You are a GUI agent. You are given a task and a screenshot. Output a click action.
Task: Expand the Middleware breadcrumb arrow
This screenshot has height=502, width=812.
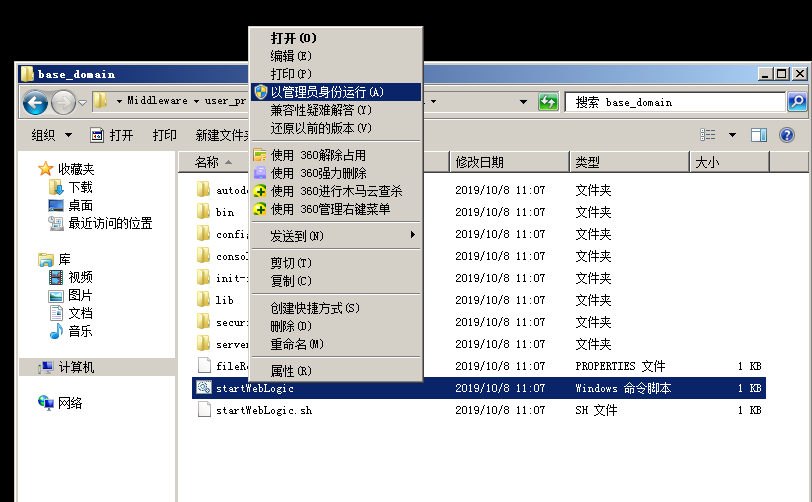tap(196, 101)
